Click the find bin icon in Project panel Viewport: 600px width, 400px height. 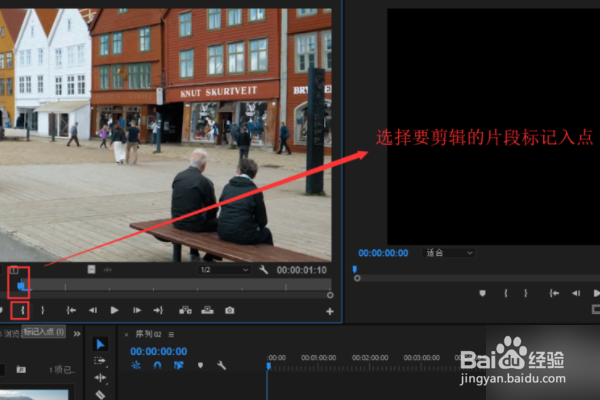[21, 369]
